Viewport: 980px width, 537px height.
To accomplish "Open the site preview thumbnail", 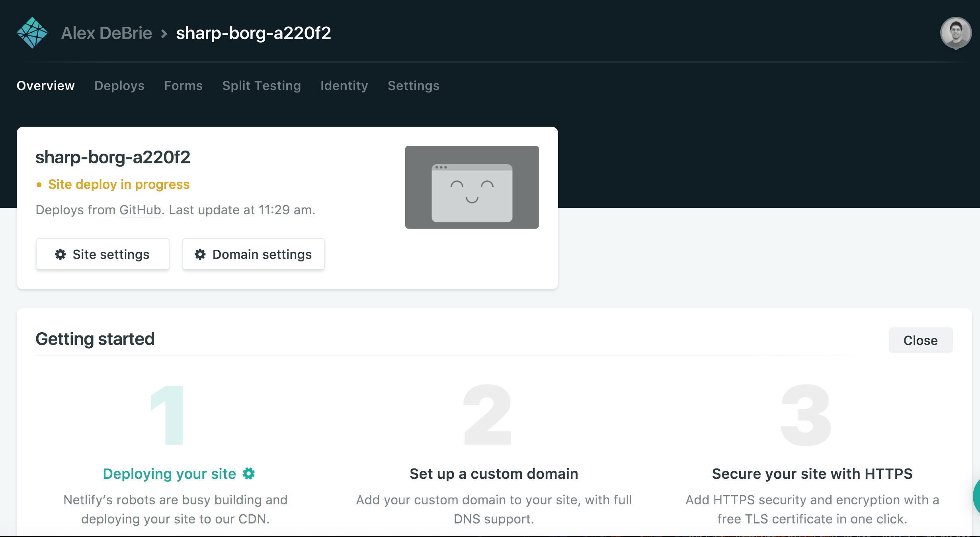I will tap(472, 187).
